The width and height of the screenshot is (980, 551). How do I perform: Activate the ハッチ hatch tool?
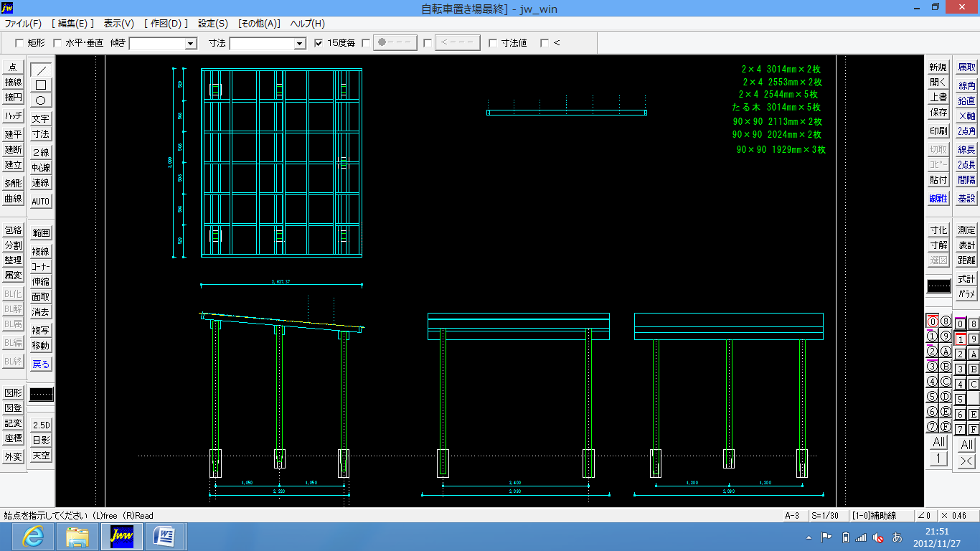[13, 116]
